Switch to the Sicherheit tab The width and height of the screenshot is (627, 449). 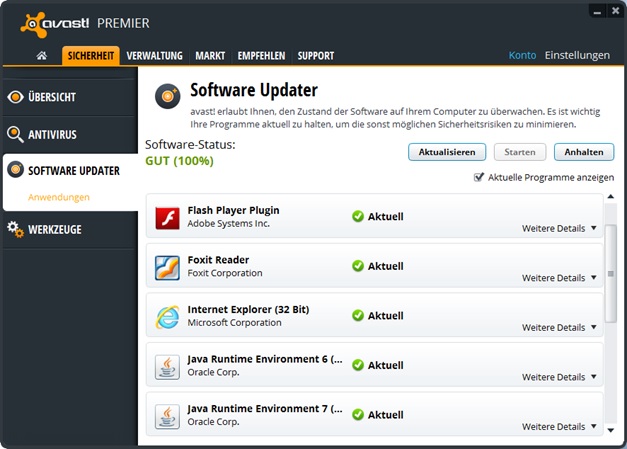point(91,56)
